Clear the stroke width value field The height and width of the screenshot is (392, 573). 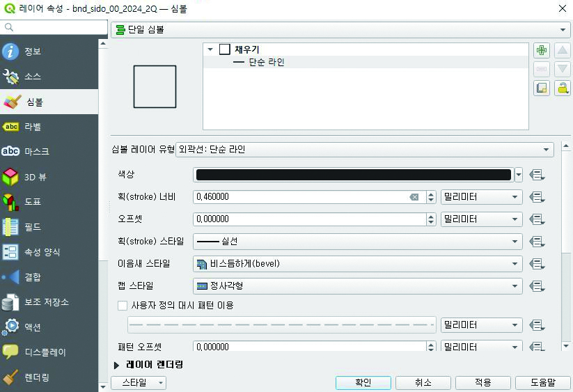(414, 197)
